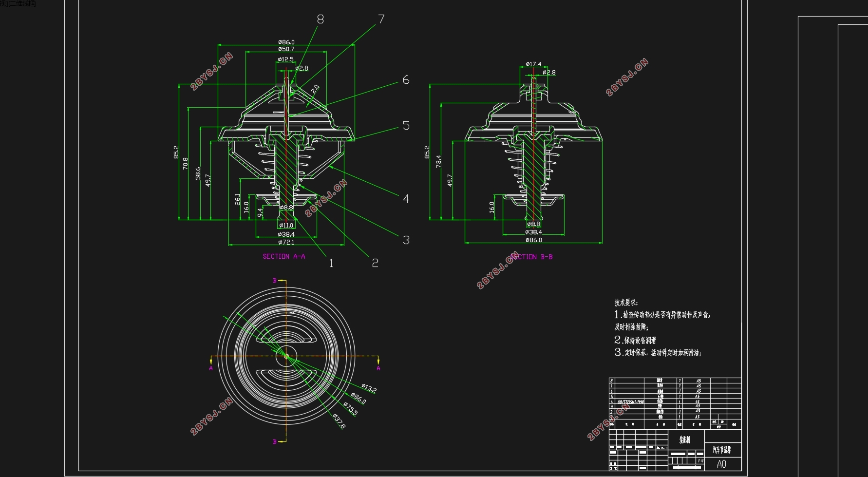Viewport: 868px width, 477px height.
Task: Click part callout number 5
Action: [406, 125]
